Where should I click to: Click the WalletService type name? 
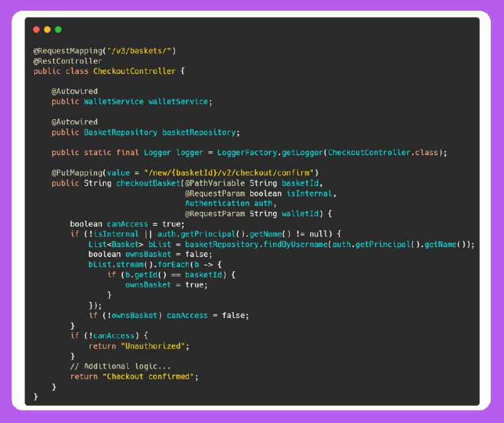[x=114, y=101]
